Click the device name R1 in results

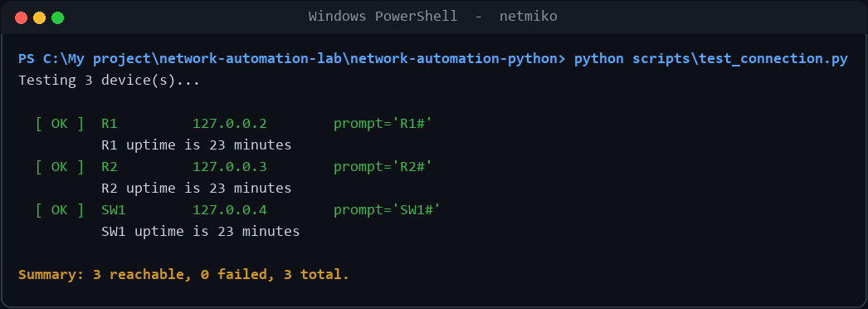110,124
